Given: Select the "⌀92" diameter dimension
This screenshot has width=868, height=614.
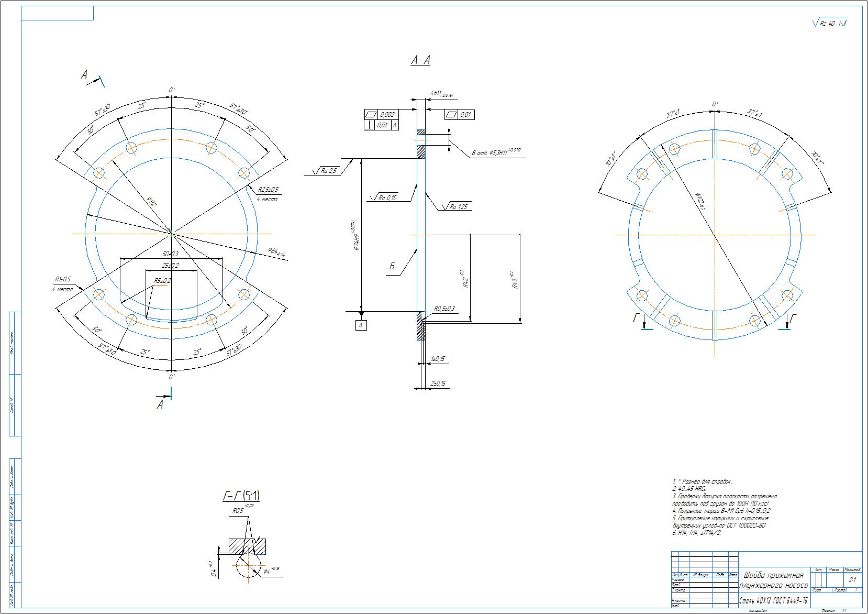Looking at the screenshot, I should [151, 202].
